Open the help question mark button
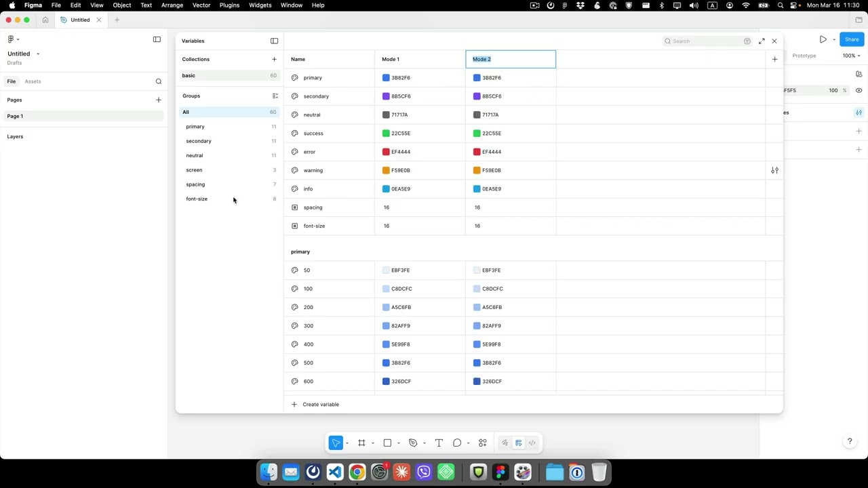 (x=850, y=441)
